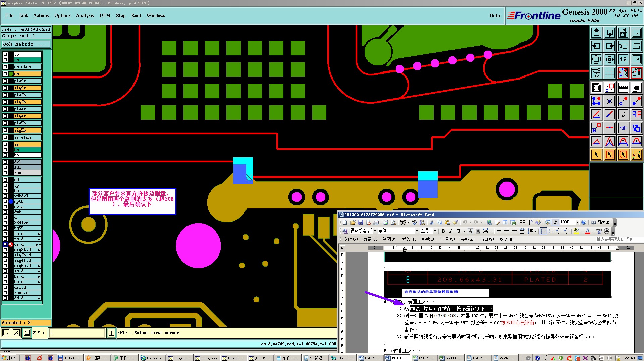Open the Analysis menu
The height and width of the screenshot is (361, 644).
tap(85, 16)
